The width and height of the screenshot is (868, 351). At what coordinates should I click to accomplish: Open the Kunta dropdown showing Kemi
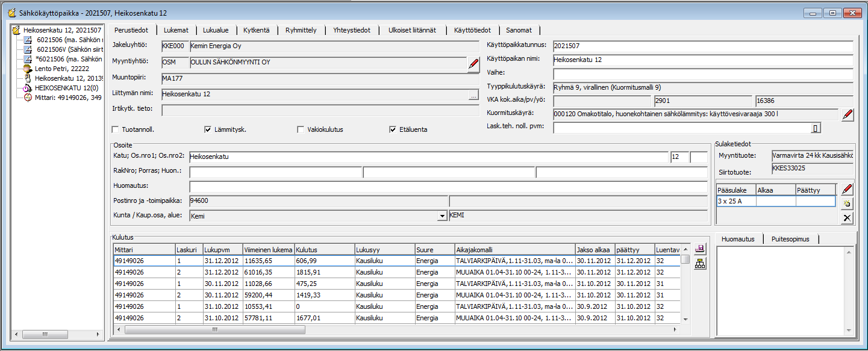click(441, 216)
